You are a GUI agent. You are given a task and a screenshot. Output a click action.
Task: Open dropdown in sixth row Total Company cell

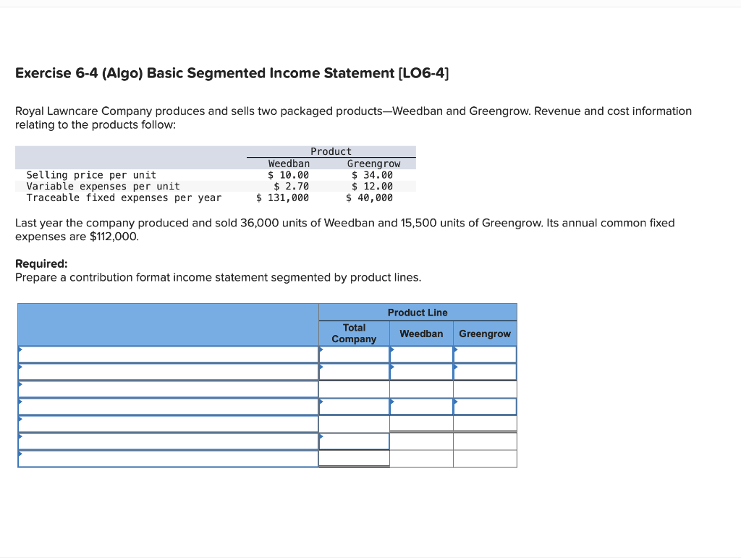tap(321, 435)
